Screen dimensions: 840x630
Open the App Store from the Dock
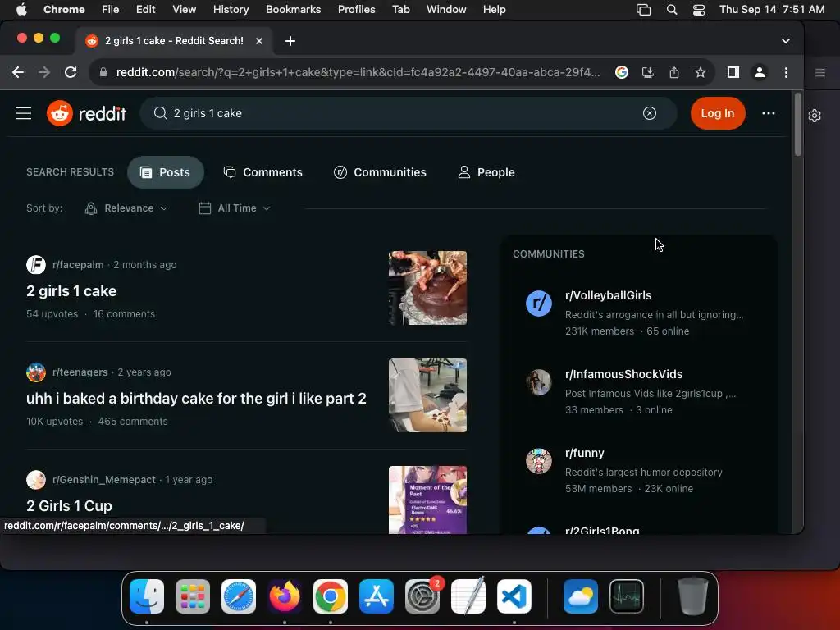tap(376, 596)
